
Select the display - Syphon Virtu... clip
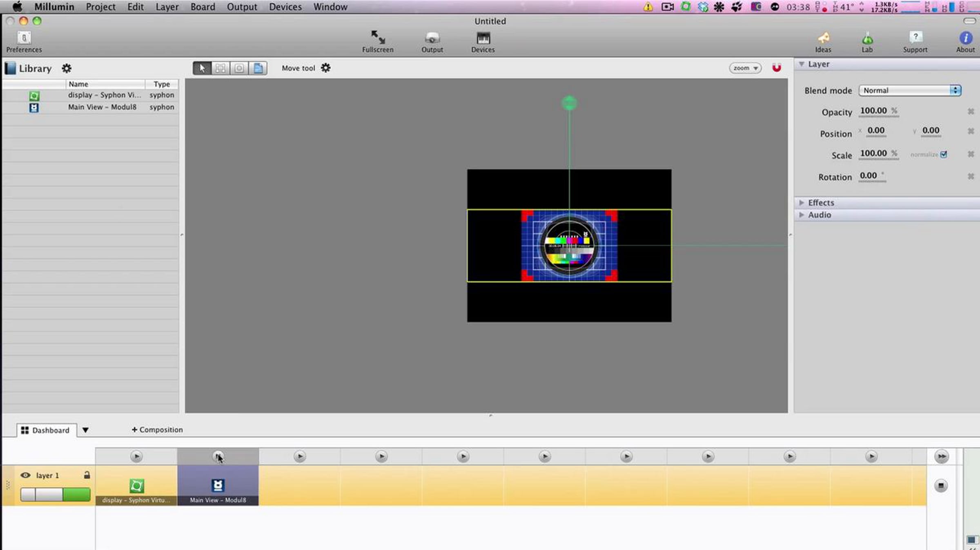(136, 486)
